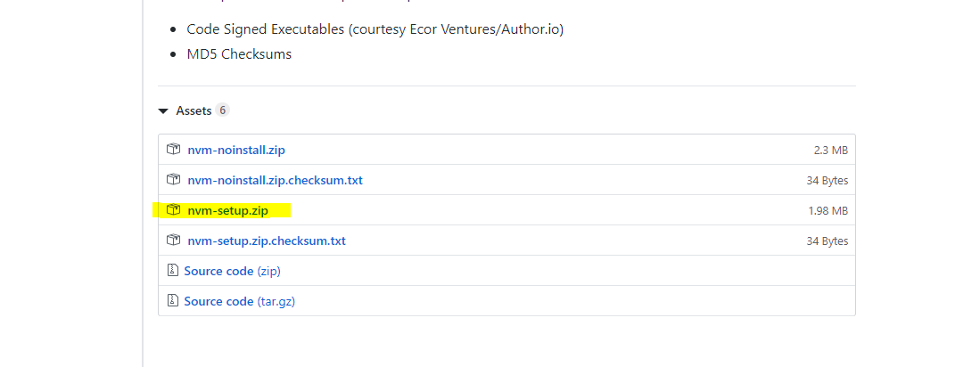The height and width of the screenshot is (367, 980).
Task: Click the 1.98 MB file size label
Action: click(828, 211)
